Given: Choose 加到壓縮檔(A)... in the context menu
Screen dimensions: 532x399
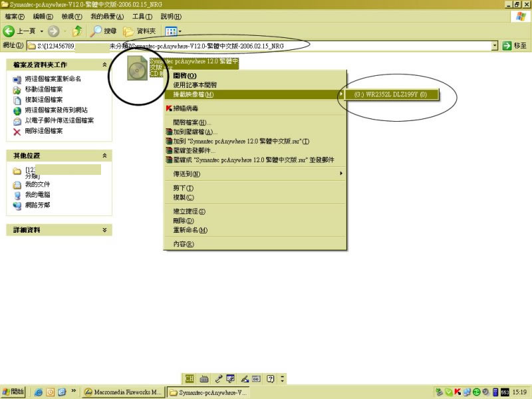Looking at the screenshot, I should click(x=255, y=132).
